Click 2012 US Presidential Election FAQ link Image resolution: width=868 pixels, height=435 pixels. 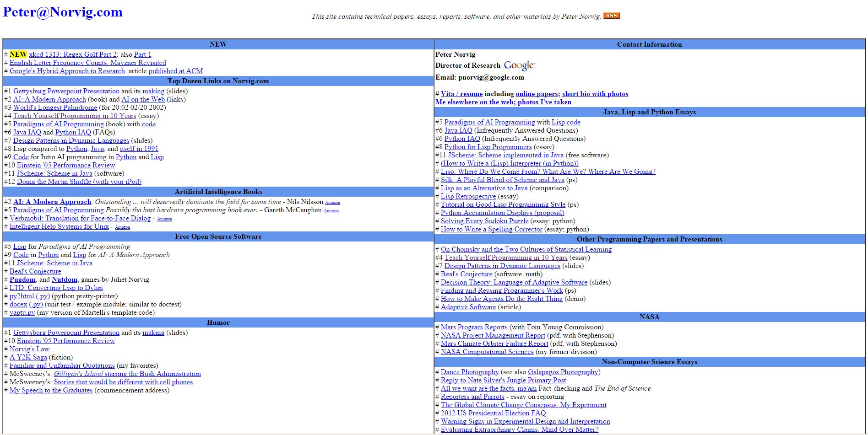pos(493,413)
